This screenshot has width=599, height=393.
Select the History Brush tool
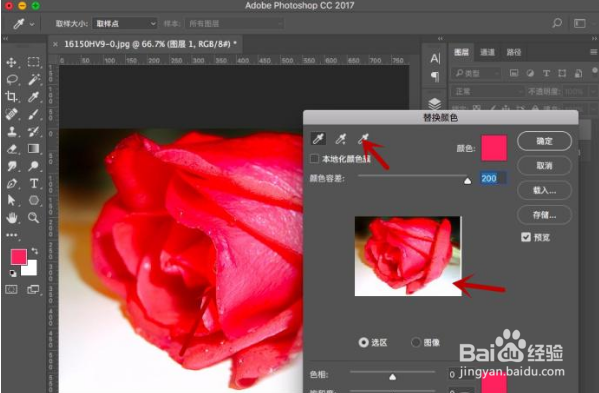click(x=34, y=131)
